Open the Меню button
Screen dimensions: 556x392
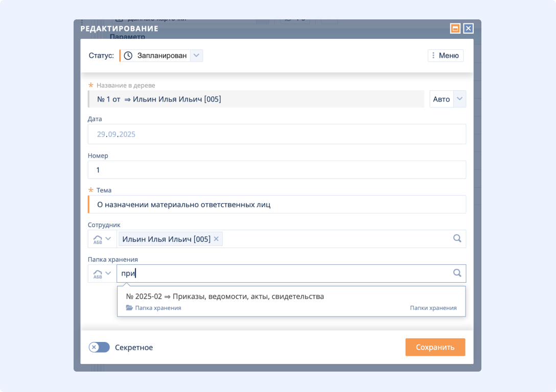click(445, 56)
